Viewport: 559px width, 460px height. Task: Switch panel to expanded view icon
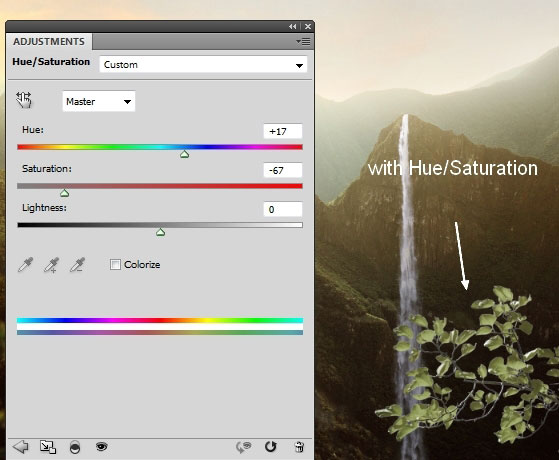click(x=48, y=447)
